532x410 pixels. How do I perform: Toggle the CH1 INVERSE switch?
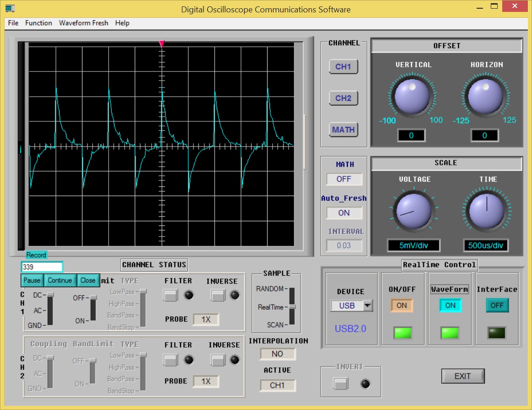coord(218,295)
